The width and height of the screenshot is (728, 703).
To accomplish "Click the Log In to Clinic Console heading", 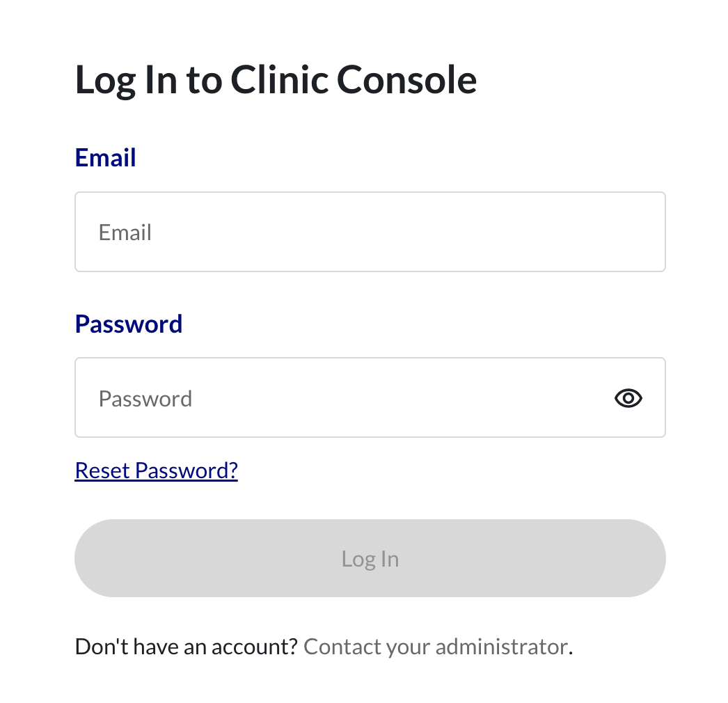I will [276, 79].
